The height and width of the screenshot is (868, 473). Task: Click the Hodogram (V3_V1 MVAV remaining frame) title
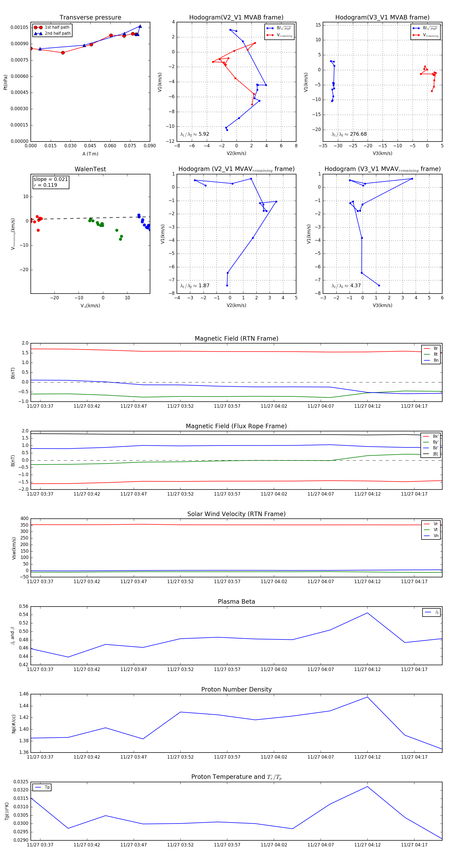pos(382,169)
